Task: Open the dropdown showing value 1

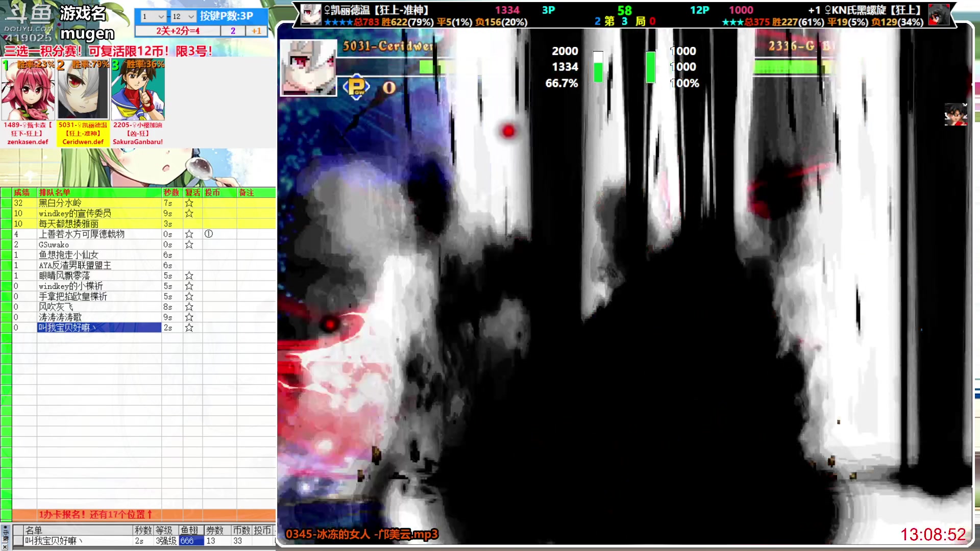Action: point(153,16)
